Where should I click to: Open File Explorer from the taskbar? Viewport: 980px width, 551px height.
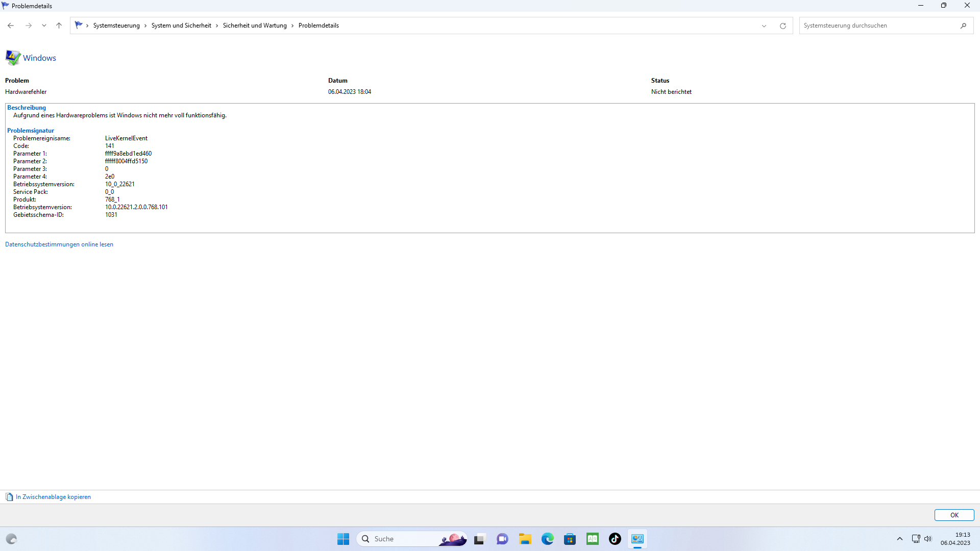525,539
